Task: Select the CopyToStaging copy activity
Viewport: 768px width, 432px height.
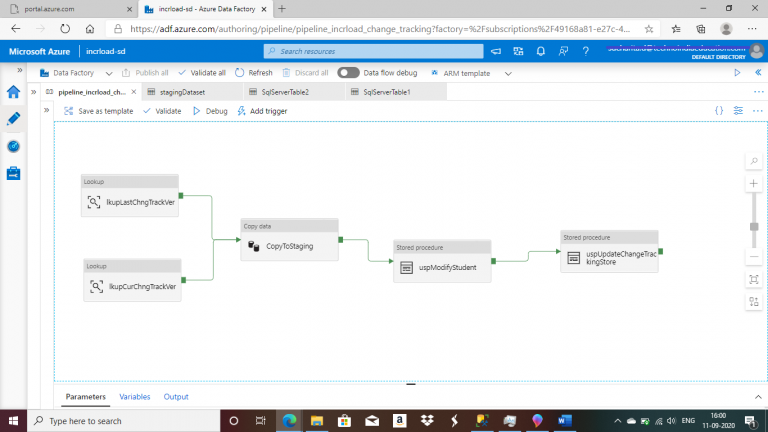Action: coord(289,240)
